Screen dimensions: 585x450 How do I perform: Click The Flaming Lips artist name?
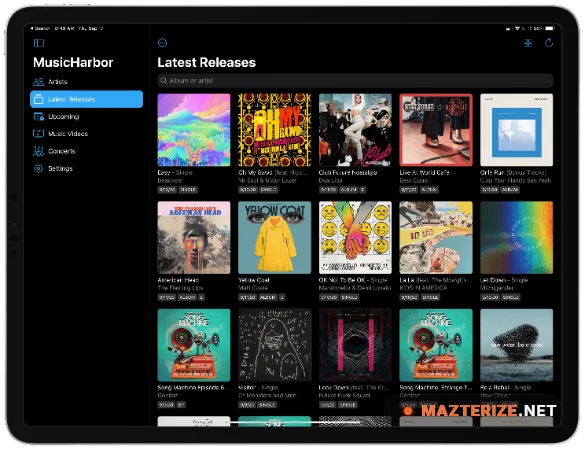click(180, 288)
